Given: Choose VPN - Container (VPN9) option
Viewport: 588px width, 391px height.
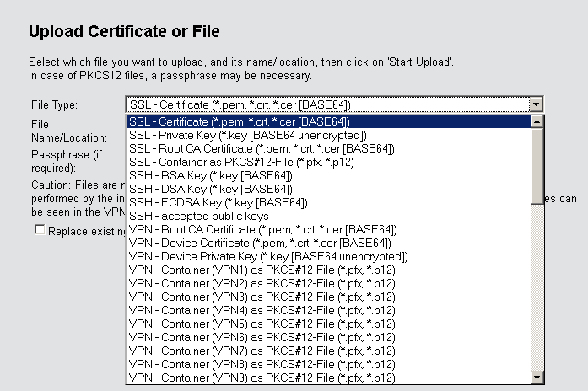Looking at the screenshot, I should [x=262, y=378].
